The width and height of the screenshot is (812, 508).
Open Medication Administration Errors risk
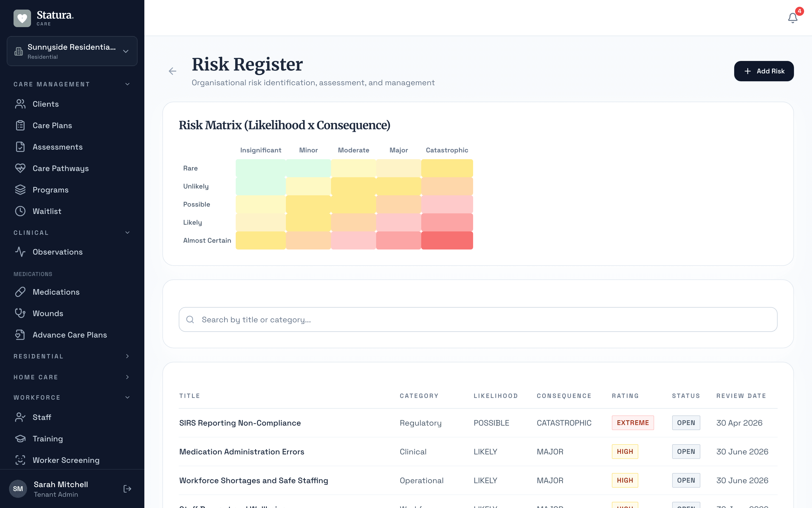tap(242, 452)
